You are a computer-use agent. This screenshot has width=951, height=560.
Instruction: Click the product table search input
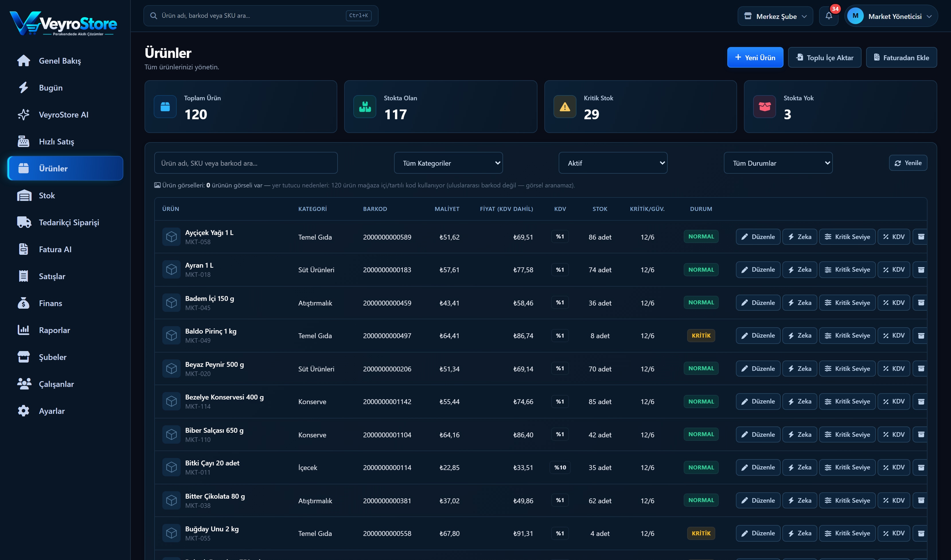pos(246,163)
